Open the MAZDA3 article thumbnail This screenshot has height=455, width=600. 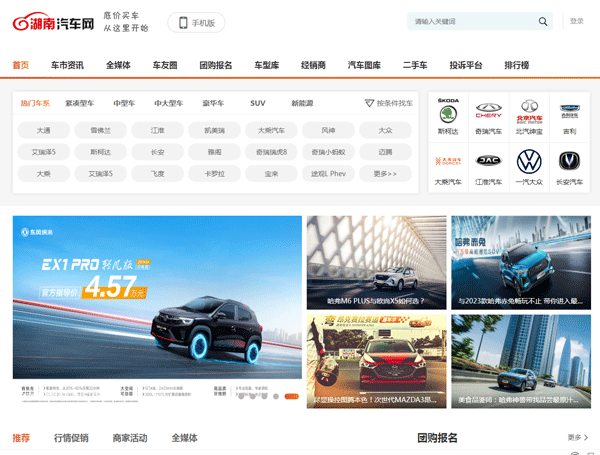[x=377, y=362]
